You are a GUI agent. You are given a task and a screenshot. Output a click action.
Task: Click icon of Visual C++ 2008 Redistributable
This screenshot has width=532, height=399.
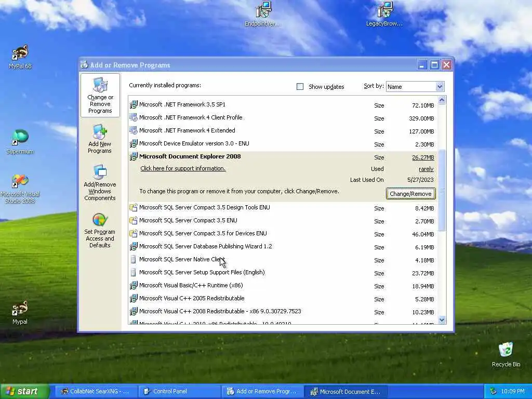tap(134, 311)
